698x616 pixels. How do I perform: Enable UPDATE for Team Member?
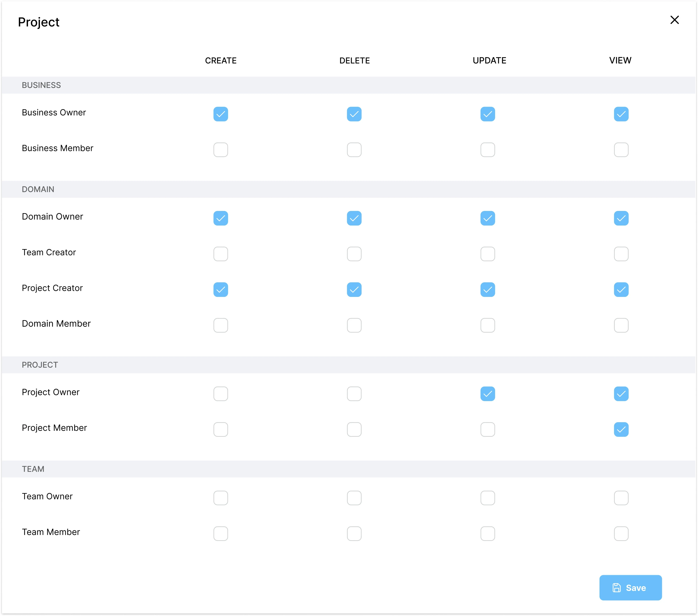coord(488,533)
